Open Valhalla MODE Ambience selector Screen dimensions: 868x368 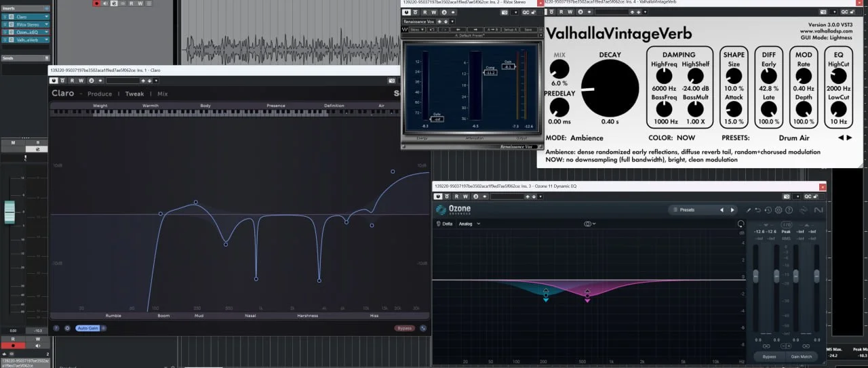coord(587,138)
